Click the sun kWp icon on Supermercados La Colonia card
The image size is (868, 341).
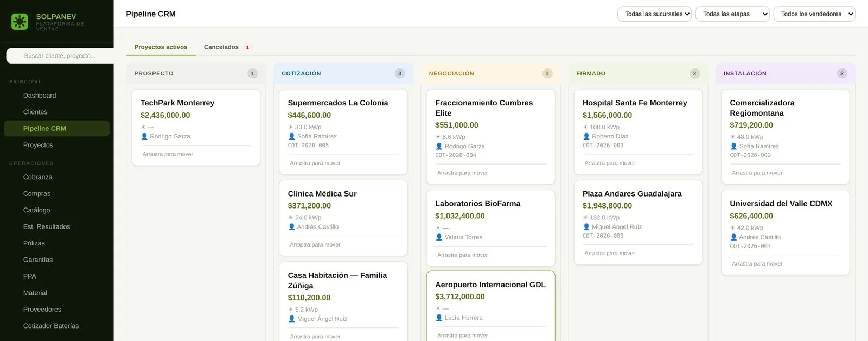(291, 127)
